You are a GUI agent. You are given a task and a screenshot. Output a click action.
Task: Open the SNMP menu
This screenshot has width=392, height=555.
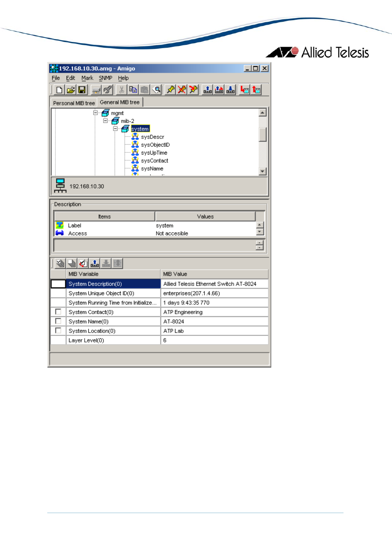pos(106,78)
